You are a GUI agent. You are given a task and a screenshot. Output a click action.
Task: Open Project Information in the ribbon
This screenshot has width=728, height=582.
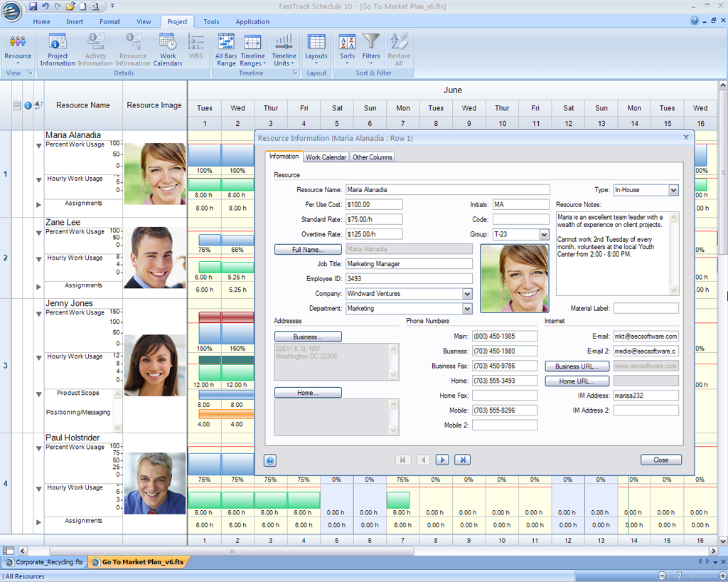[x=58, y=49]
